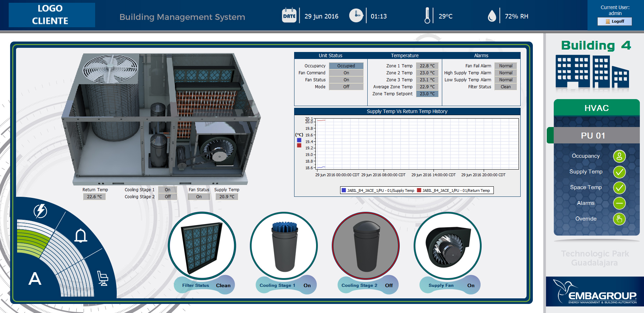Click the Alarms label in sidebar
Viewport: 644px width, 313px height.
coord(585,203)
